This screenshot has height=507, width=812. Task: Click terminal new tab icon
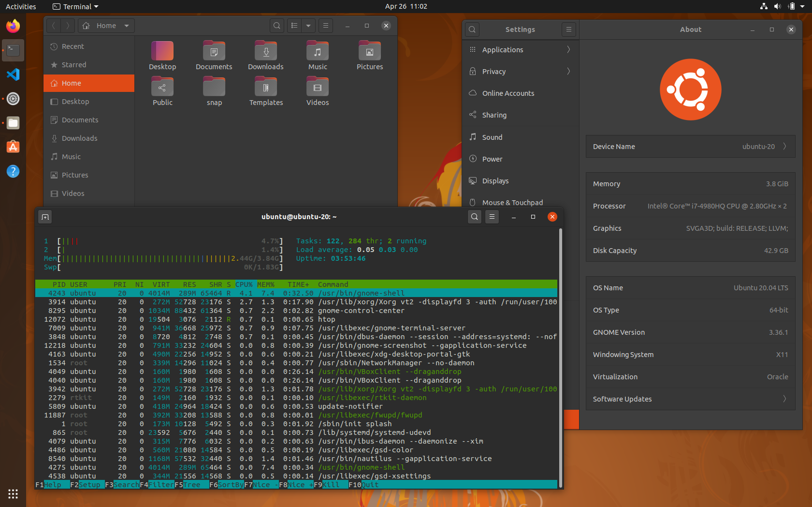click(x=45, y=217)
